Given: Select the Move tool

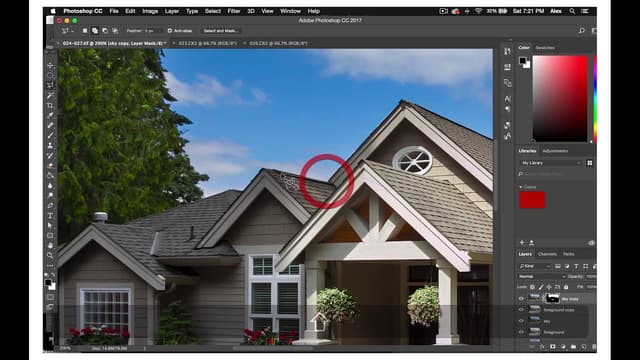Looking at the screenshot, I should (x=50, y=65).
